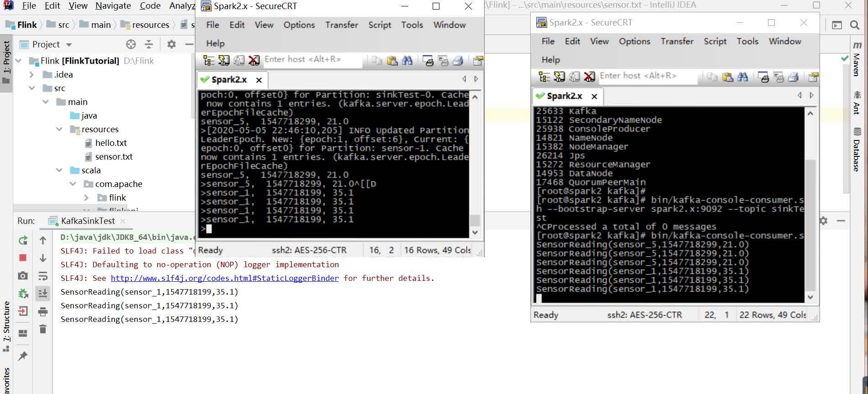The image size is (868, 394).
Task: Expand the .idea folder
Action: click(32, 74)
